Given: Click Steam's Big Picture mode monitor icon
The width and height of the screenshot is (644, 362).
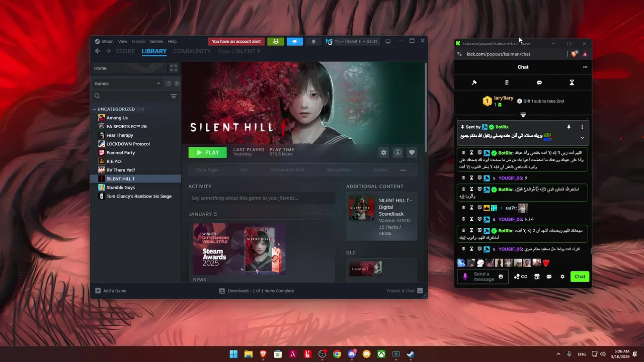Looking at the screenshot, I should point(388,41).
